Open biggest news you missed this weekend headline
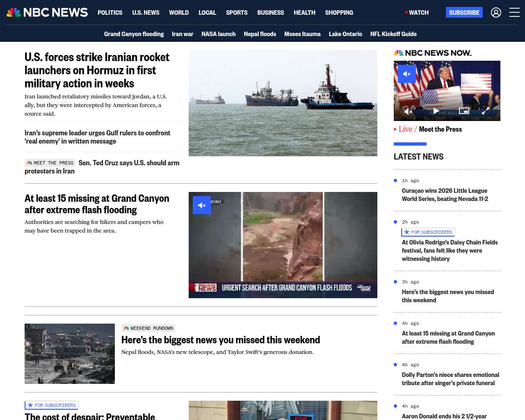 pyautogui.click(x=221, y=340)
